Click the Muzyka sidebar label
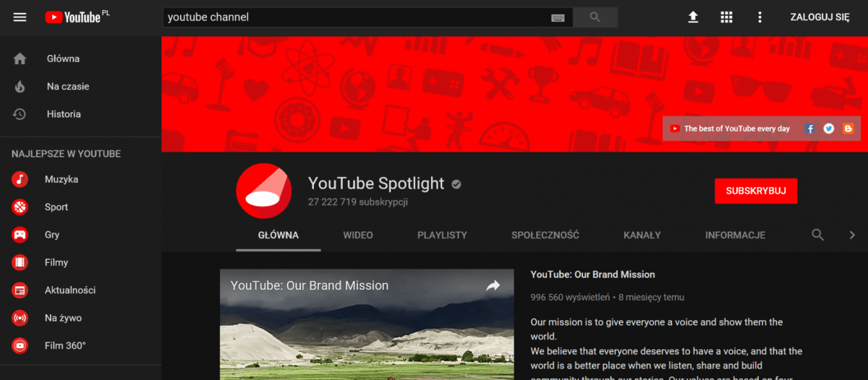The height and width of the screenshot is (380, 868). point(61,179)
